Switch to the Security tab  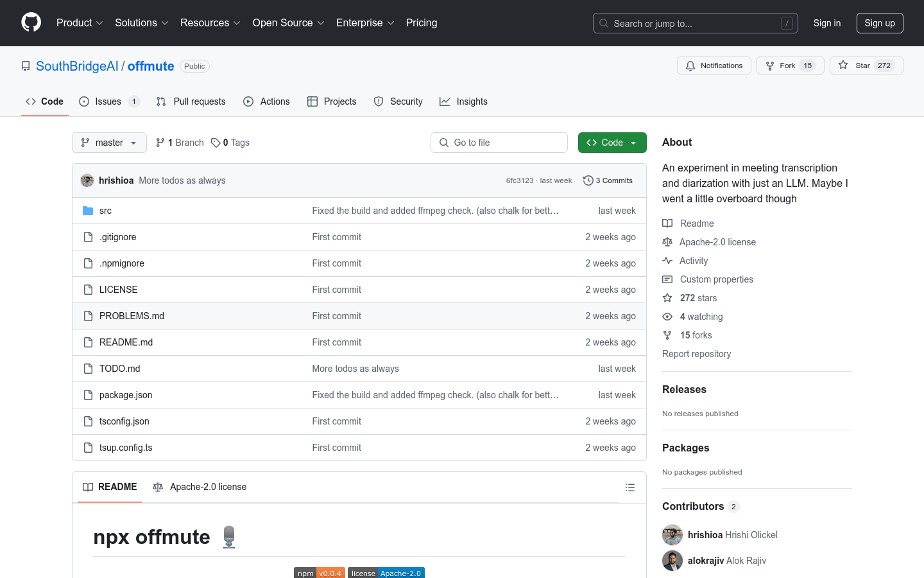pyautogui.click(x=398, y=101)
